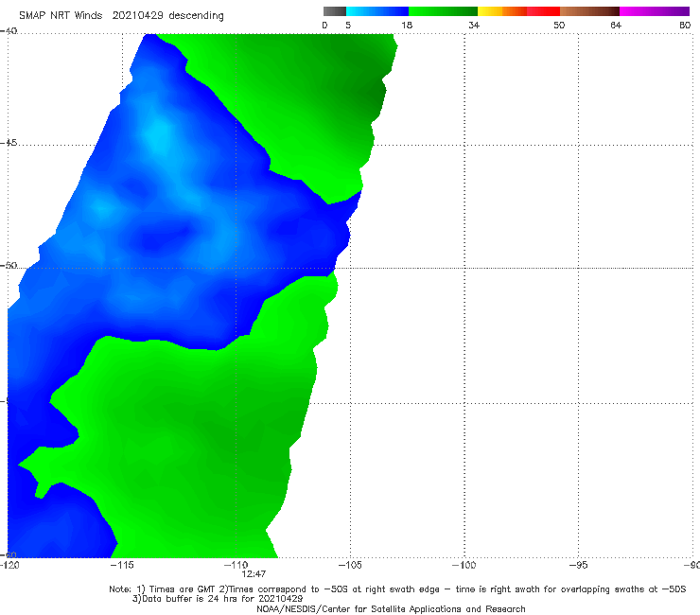Click the brown 50-64 color bar segment
This screenshot has width=700, height=615.
pos(589,11)
